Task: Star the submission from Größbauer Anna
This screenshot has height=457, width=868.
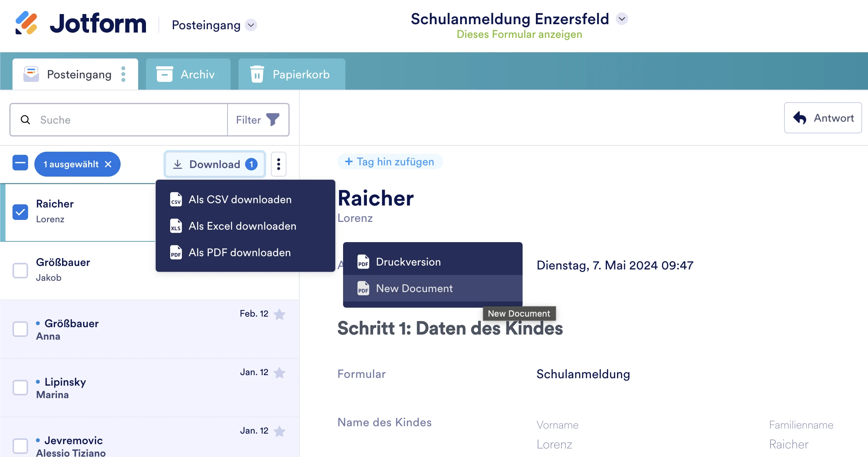Action: point(279,314)
